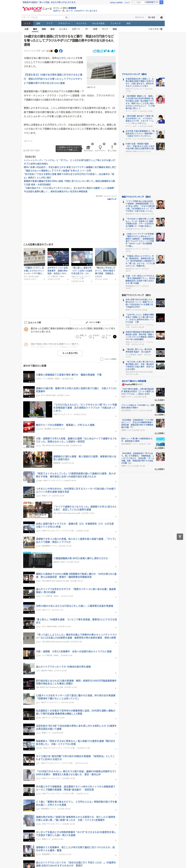The width and height of the screenshot is (186, 868).
Task: Open the settings gear icon
Action: pyautogui.click(x=161, y=18)
